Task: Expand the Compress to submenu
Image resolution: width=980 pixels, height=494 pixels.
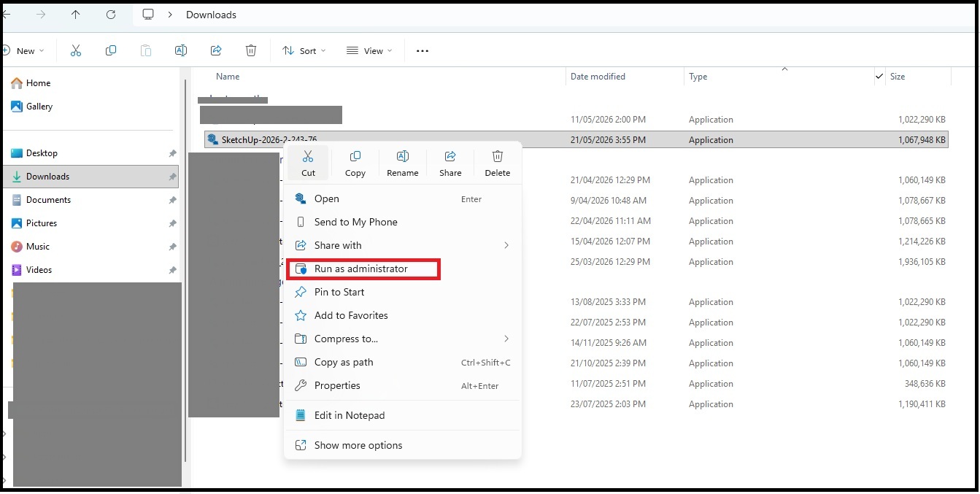Action: (x=402, y=339)
